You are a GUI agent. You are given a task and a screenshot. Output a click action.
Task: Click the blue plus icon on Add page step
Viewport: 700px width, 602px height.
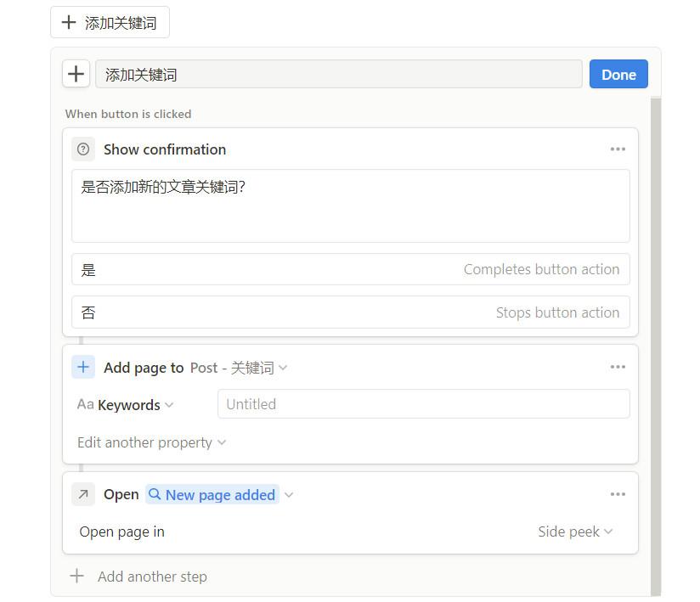click(82, 367)
